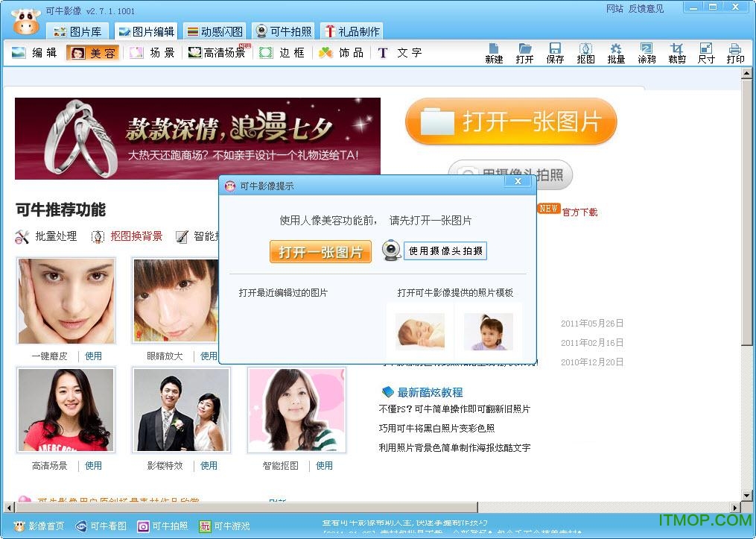This screenshot has width=756, height=539.
Task: Click the horizontal scrollbar right arrow
Action: 735,507
